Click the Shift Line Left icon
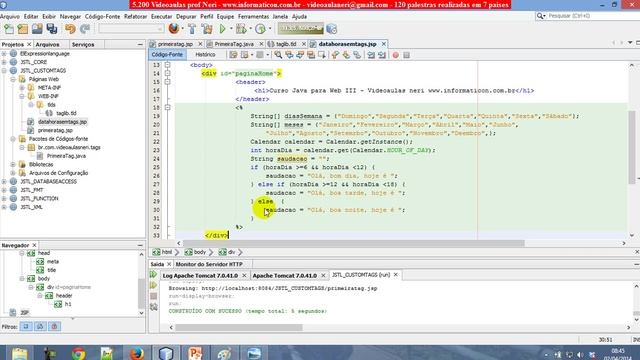 tap(371, 55)
